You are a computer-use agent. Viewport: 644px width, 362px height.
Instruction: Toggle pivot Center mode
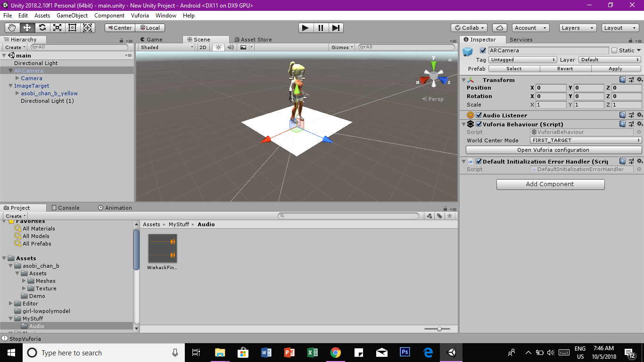[119, 28]
